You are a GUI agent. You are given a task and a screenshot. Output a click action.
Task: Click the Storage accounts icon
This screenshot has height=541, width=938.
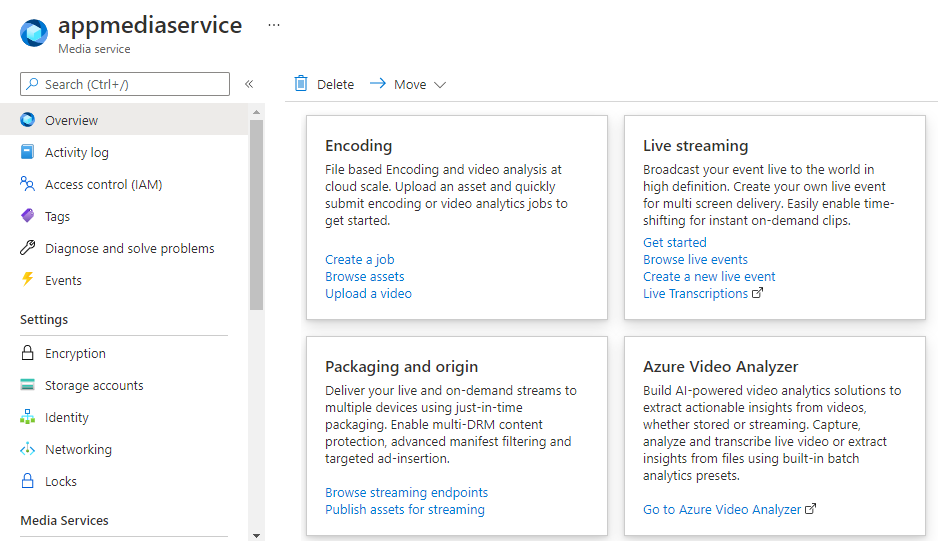pos(27,386)
